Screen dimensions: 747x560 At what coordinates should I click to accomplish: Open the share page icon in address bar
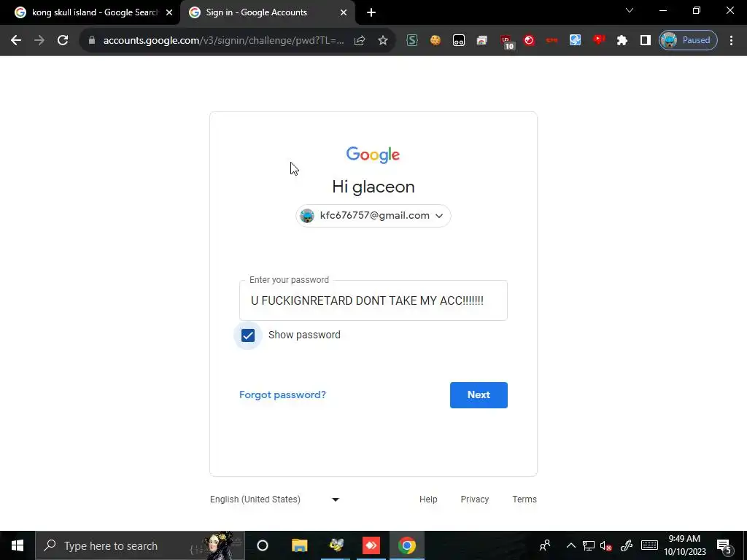tap(360, 41)
